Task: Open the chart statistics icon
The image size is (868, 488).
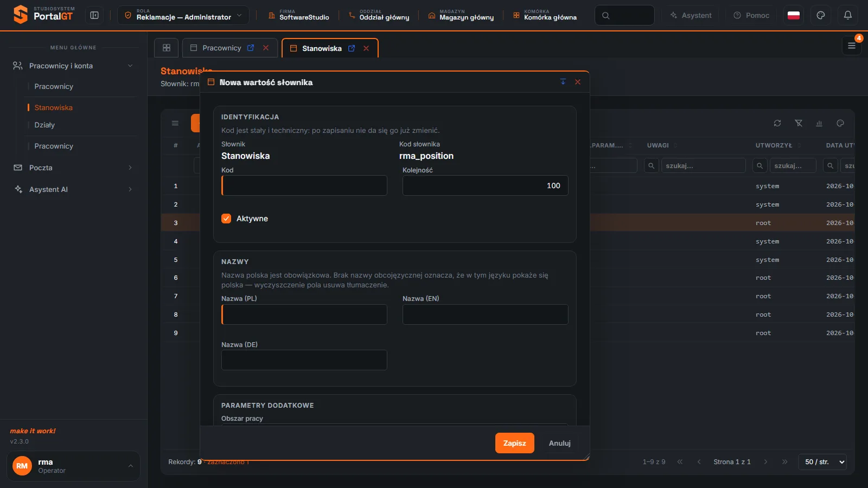Action: pos(819,123)
